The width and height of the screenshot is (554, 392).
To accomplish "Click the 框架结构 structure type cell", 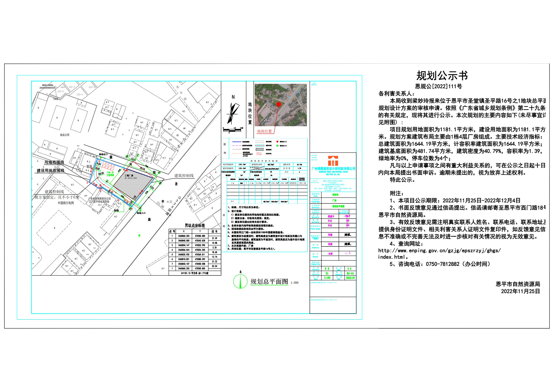I will 293,183.
